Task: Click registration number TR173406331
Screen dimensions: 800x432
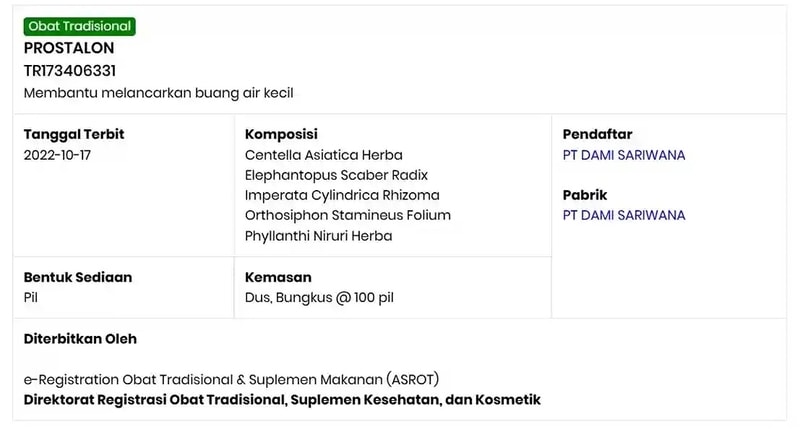Action: click(x=70, y=70)
